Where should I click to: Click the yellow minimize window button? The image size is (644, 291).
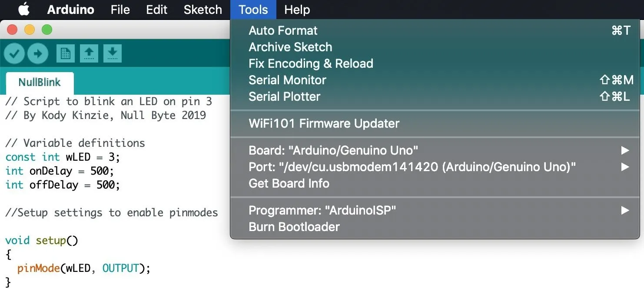[29, 30]
